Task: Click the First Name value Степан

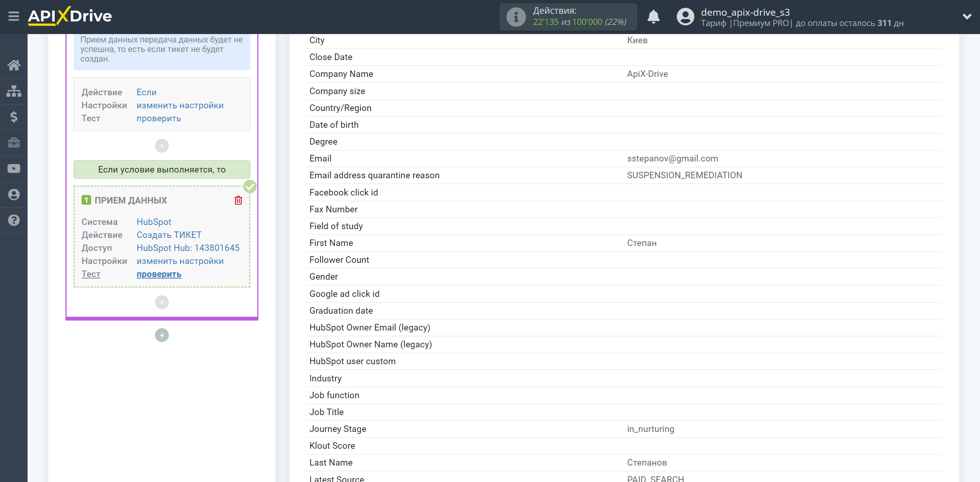Action: 642,243
